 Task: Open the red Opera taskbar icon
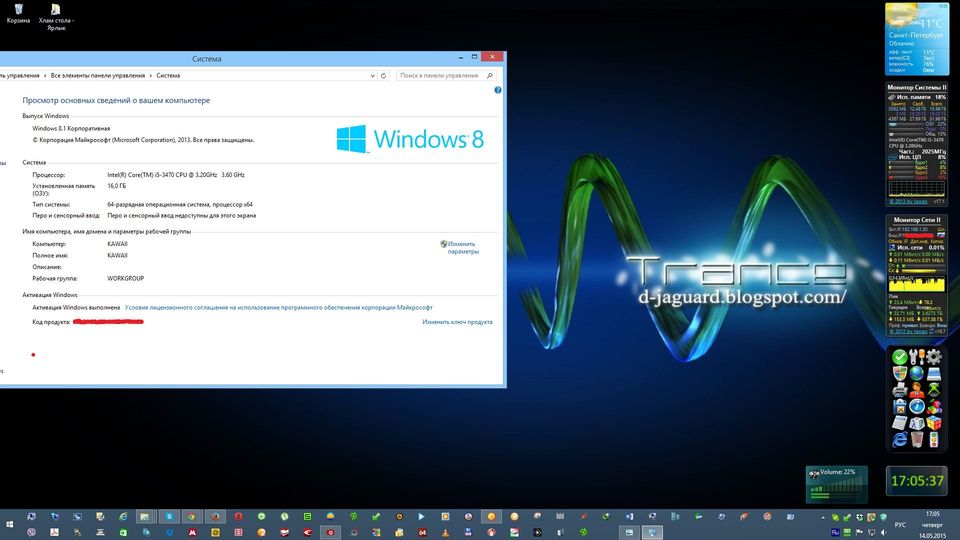239,517
